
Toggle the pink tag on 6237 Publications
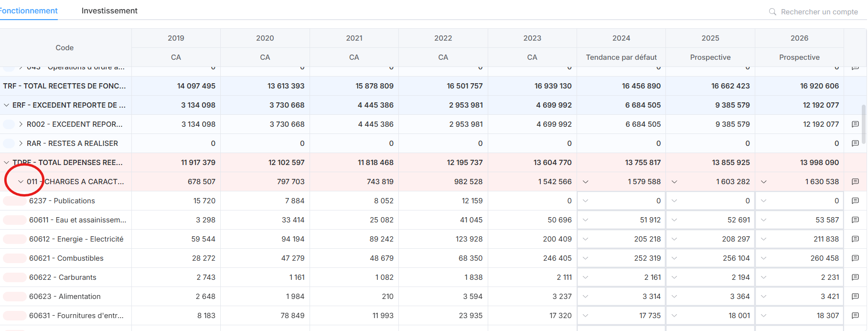point(14,201)
